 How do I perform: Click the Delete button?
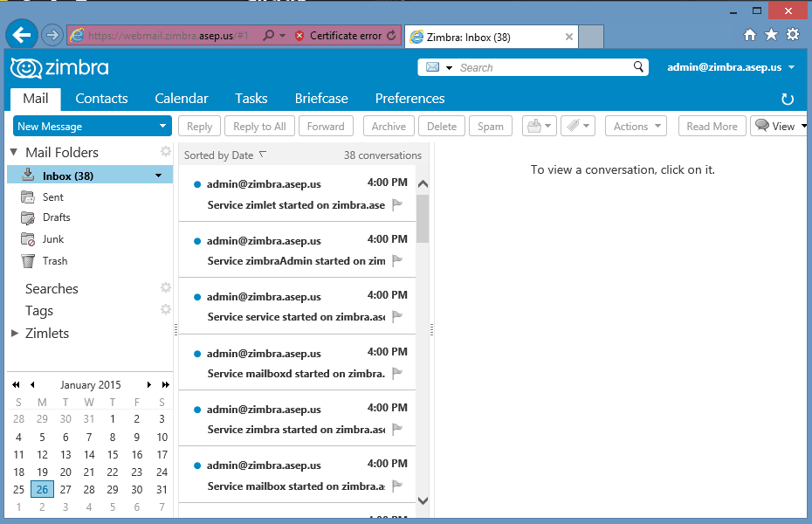442,127
